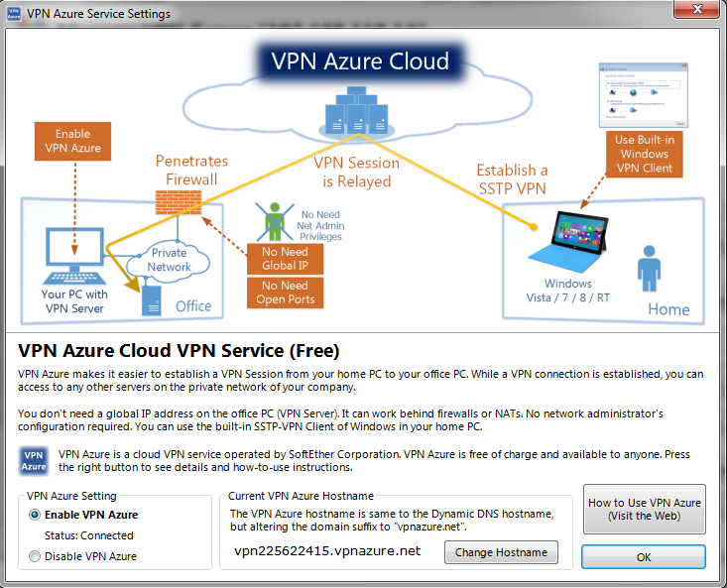Screen dimensions: 727x588
Task: Click the Current VPN Azure Hostname group label
Action: [301, 496]
